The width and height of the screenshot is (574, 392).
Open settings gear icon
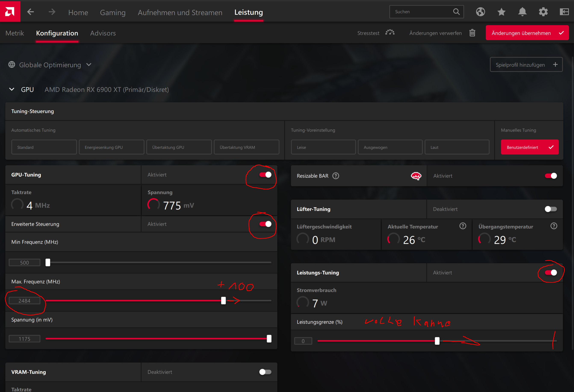pyautogui.click(x=543, y=12)
